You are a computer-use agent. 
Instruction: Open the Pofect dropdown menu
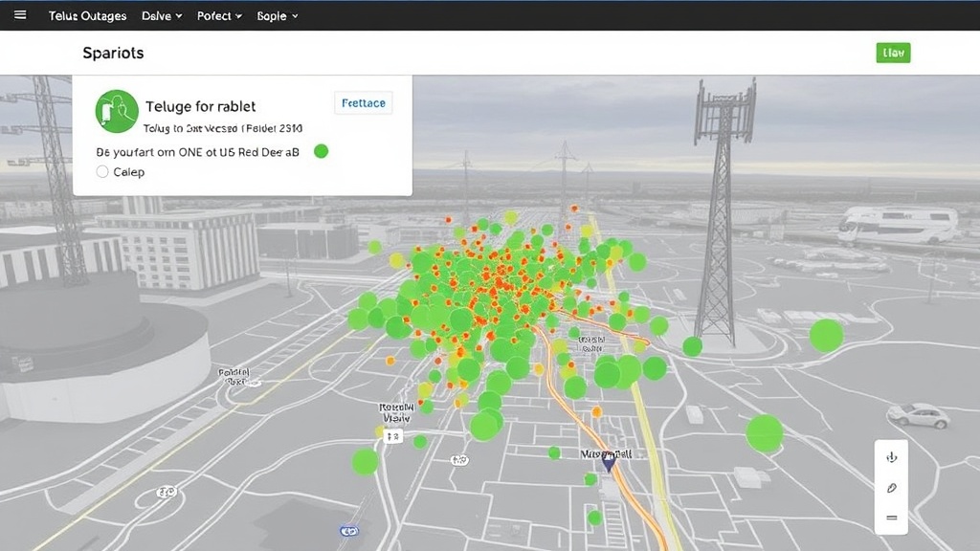(x=219, y=16)
